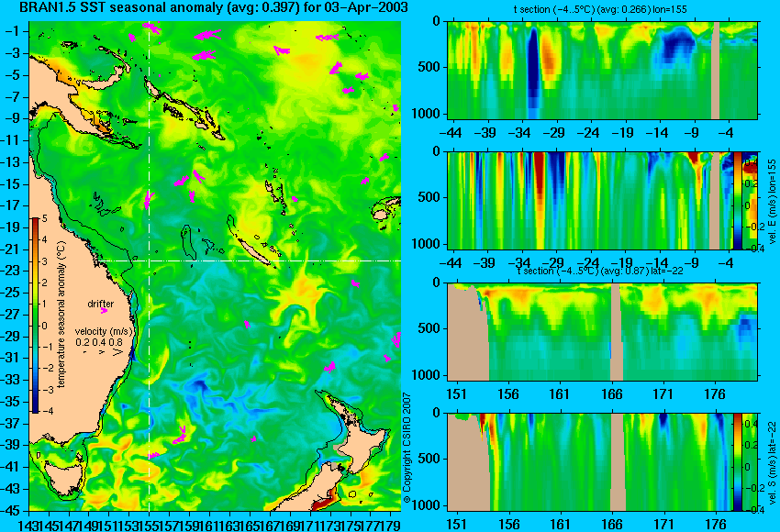Click '166' label under the lat=-22 temperature section
This screenshot has height=532, width=780.
(x=611, y=394)
